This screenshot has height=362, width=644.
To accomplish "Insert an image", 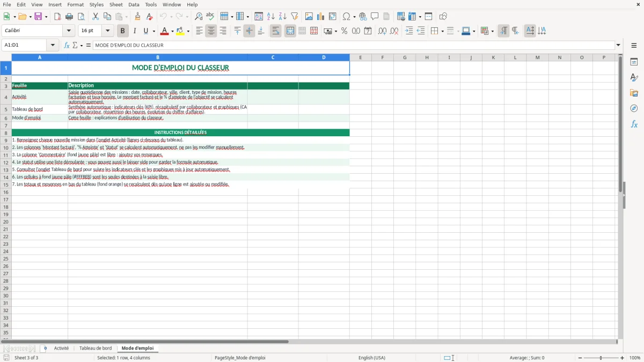I will point(309,17).
